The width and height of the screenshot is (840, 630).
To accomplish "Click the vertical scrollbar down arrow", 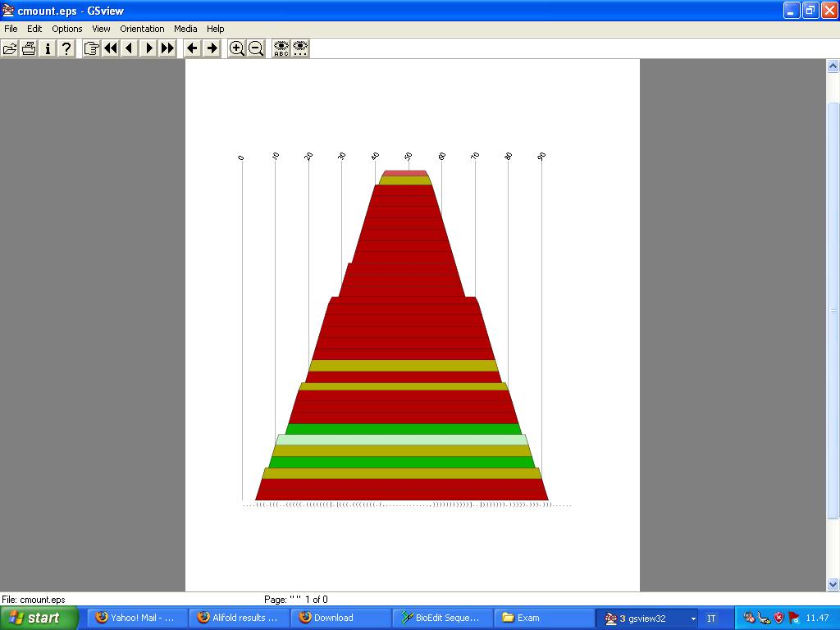I will (x=833, y=584).
